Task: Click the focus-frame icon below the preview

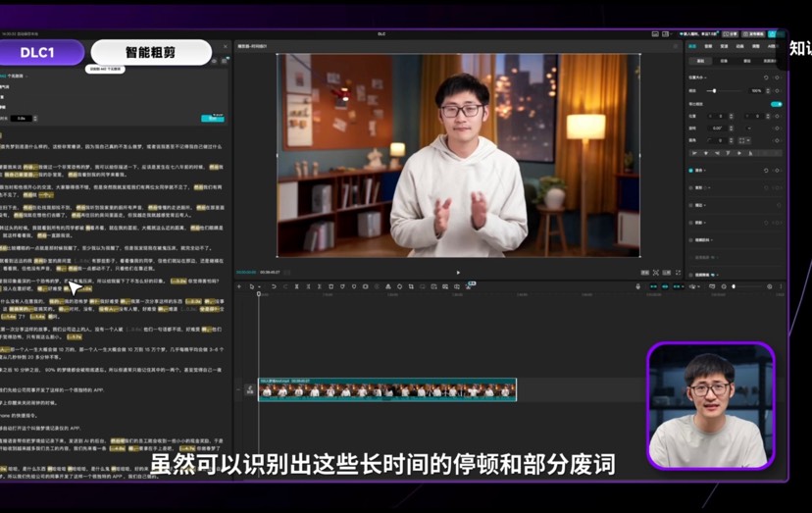Action: (x=656, y=273)
